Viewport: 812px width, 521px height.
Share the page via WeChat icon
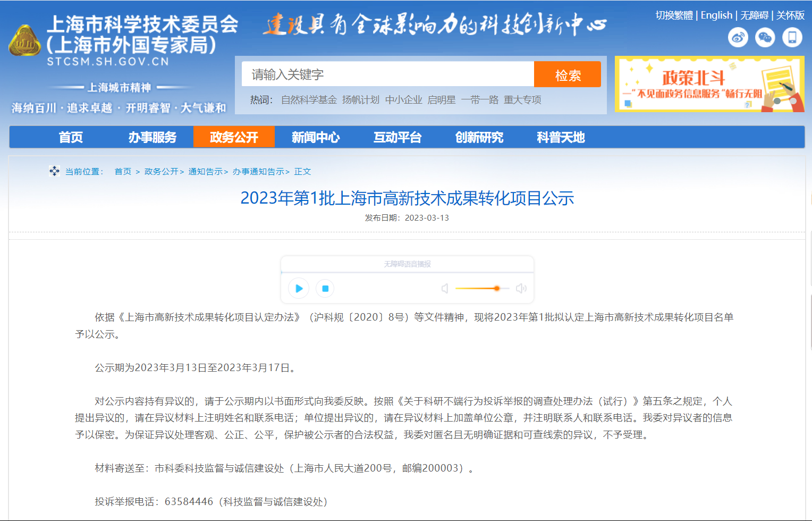pyautogui.click(x=765, y=37)
